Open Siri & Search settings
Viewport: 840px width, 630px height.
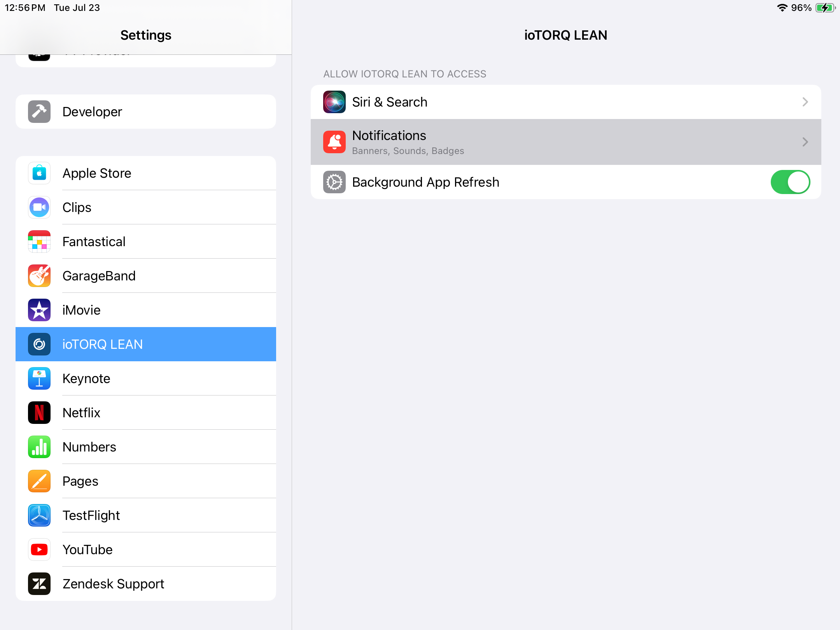point(566,102)
